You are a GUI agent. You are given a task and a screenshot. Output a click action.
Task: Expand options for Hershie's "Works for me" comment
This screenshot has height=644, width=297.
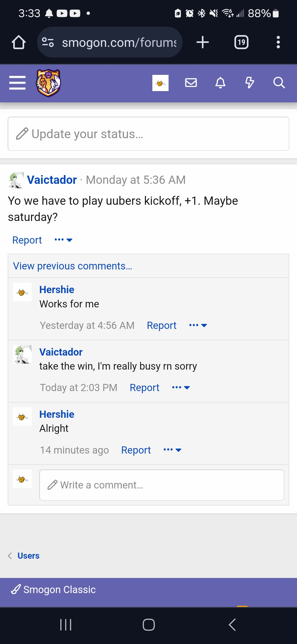coord(198,325)
